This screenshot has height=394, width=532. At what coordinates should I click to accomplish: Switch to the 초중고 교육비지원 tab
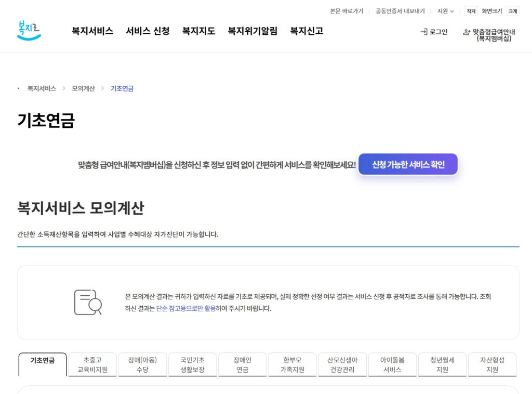tap(92, 364)
